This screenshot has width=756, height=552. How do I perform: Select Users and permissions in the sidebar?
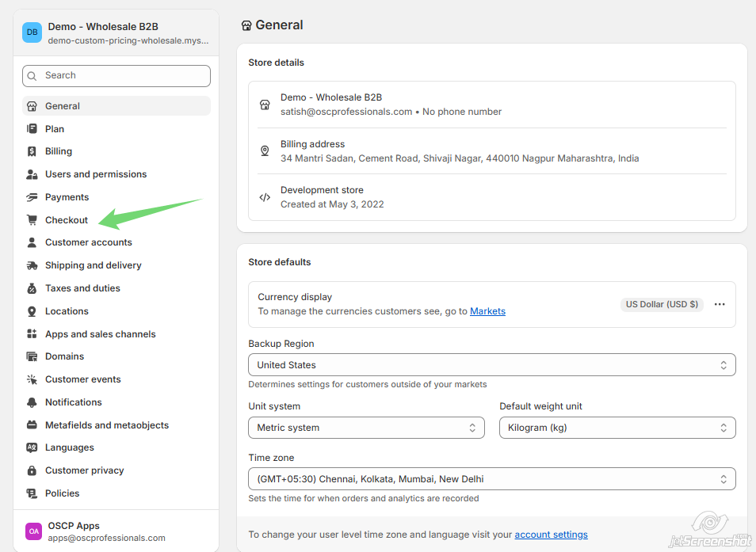97,173
